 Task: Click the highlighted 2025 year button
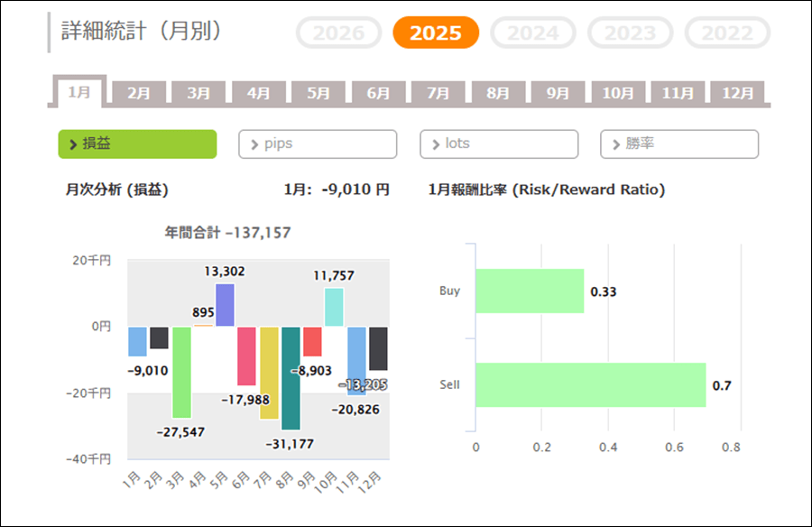[436, 33]
